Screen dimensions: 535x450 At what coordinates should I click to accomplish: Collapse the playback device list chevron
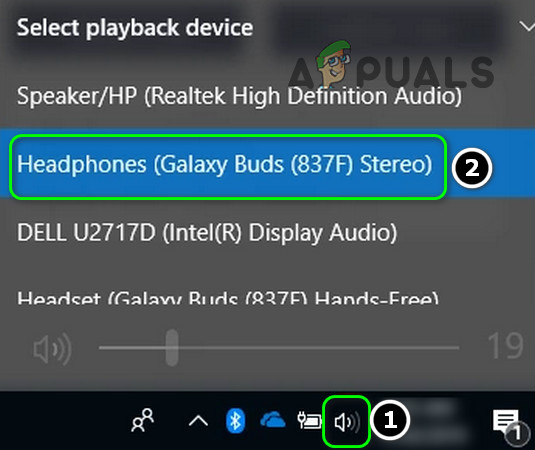coord(527,26)
